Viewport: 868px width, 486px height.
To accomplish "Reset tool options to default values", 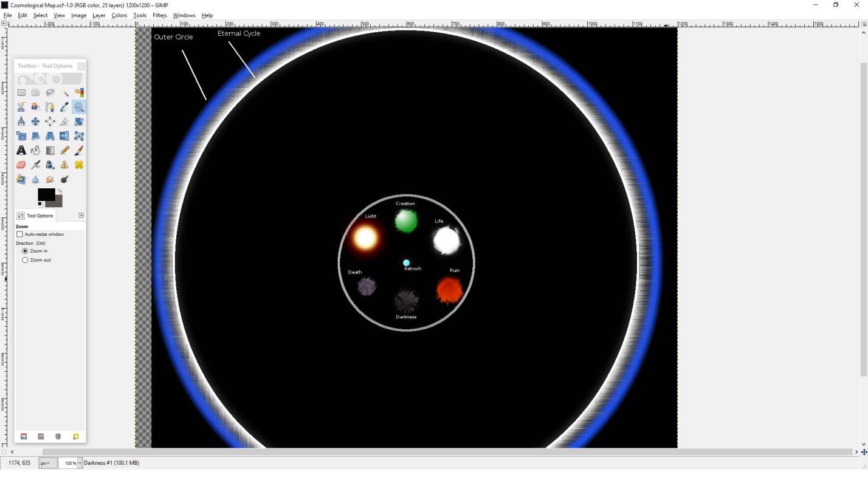I will [76, 437].
